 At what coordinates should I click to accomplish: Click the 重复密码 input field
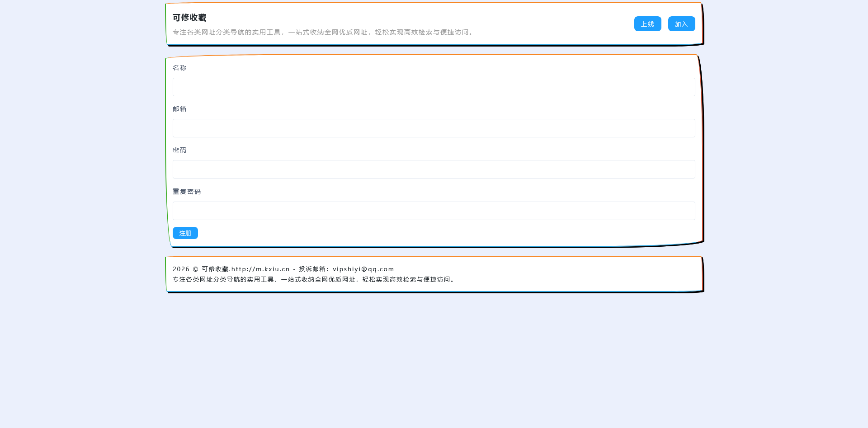pos(434,211)
